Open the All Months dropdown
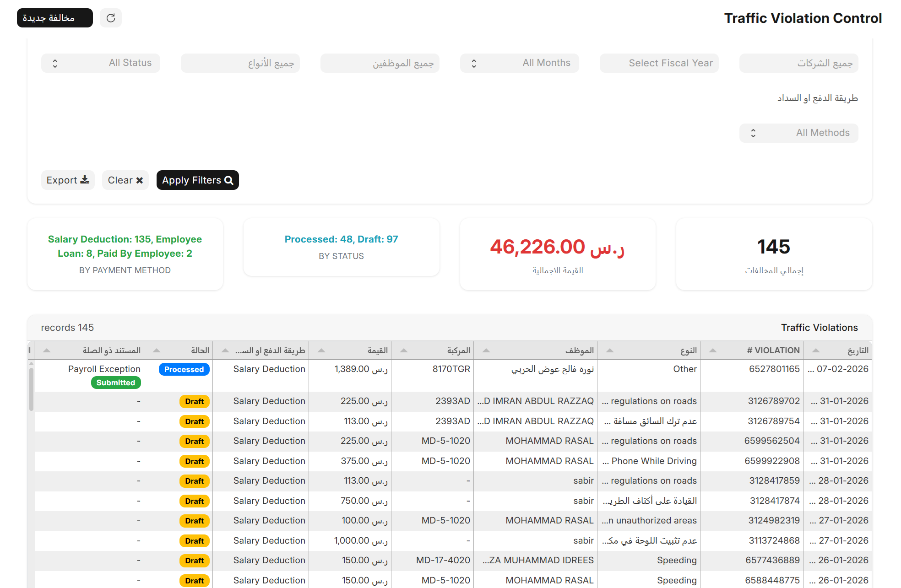The height and width of the screenshot is (588, 901). coord(519,63)
